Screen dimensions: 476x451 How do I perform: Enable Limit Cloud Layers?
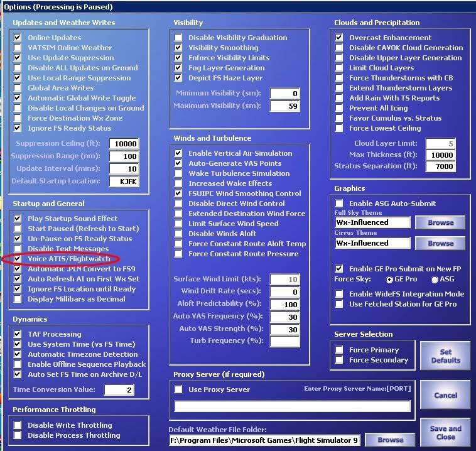(338, 68)
